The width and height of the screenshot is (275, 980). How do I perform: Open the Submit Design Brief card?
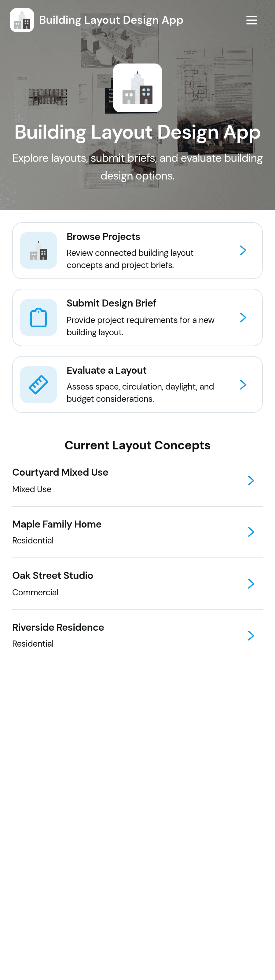pos(137,318)
